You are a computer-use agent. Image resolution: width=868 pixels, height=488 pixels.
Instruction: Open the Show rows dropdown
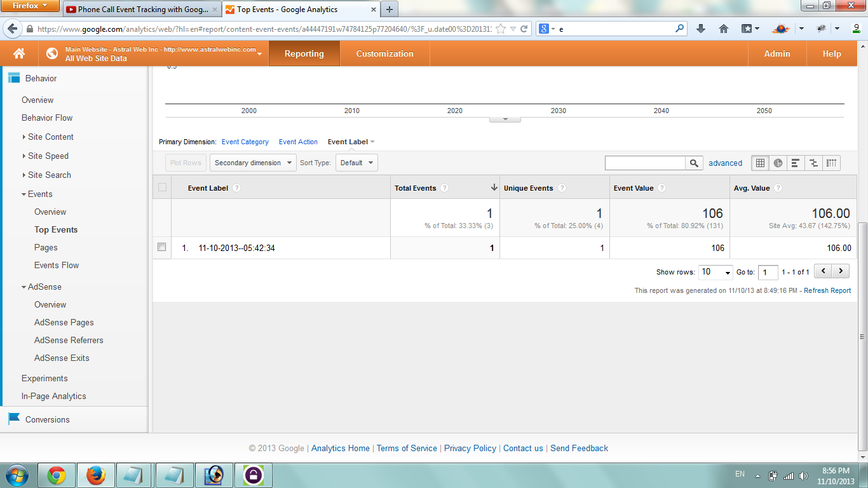coord(715,272)
